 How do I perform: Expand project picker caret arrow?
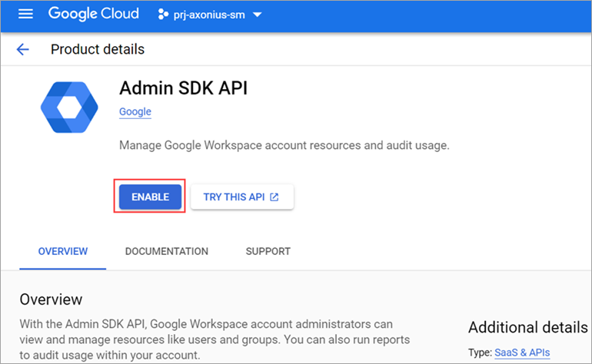point(257,15)
